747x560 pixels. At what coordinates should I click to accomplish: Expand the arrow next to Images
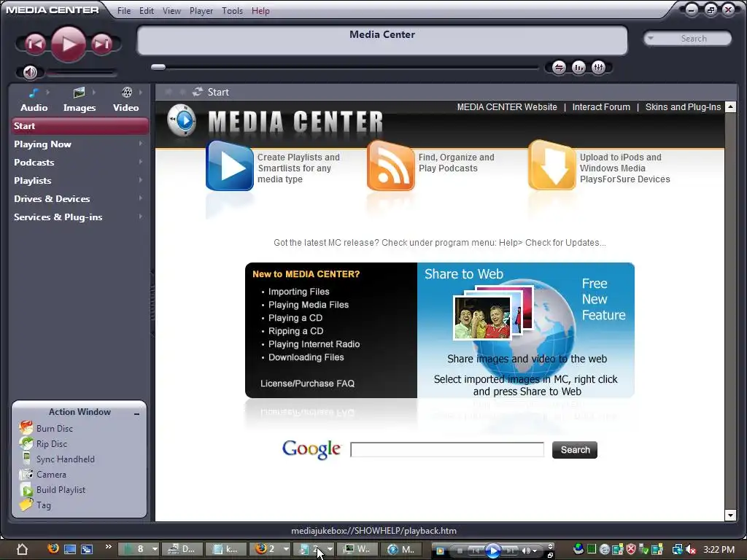tap(94, 92)
